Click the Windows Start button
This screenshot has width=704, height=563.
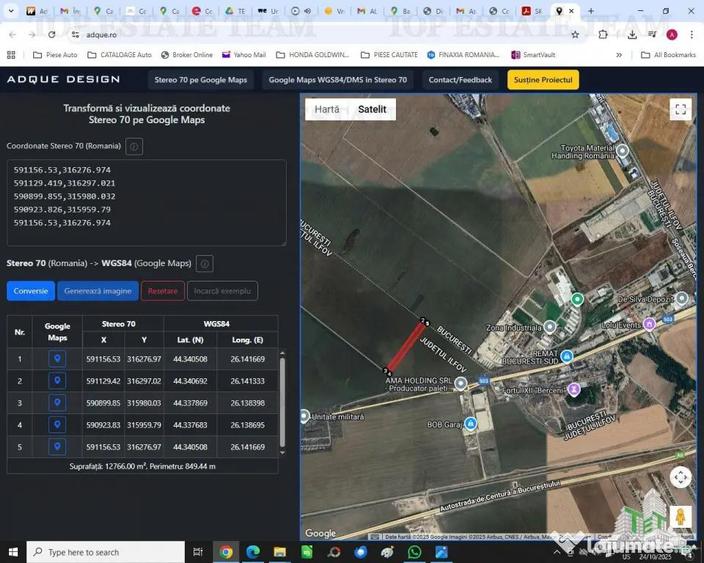13,552
